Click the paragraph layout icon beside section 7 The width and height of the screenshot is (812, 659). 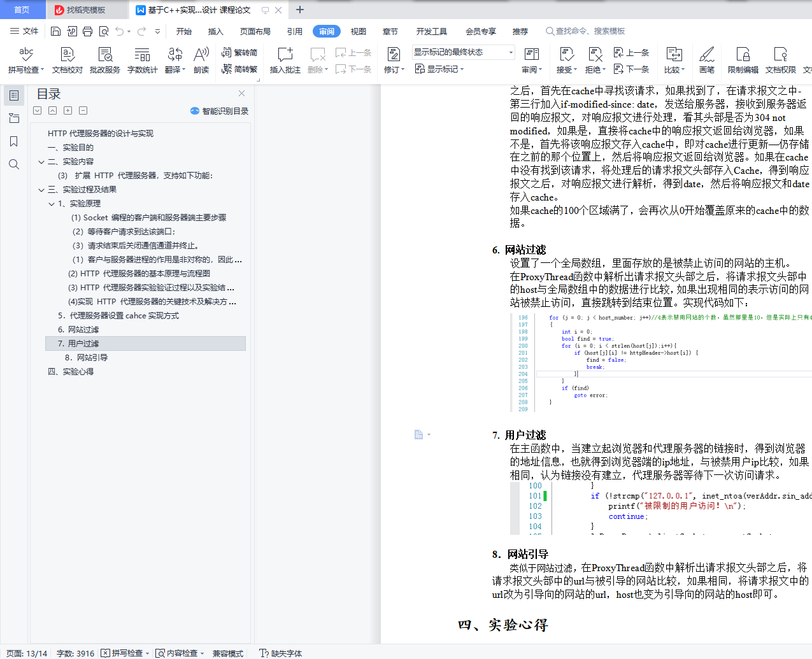coord(418,435)
